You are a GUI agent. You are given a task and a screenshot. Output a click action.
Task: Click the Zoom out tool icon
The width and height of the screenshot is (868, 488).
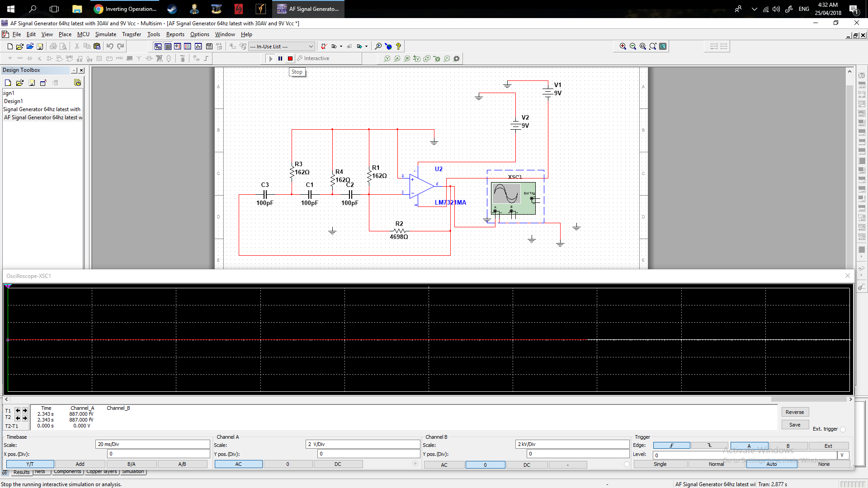coord(632,46)
